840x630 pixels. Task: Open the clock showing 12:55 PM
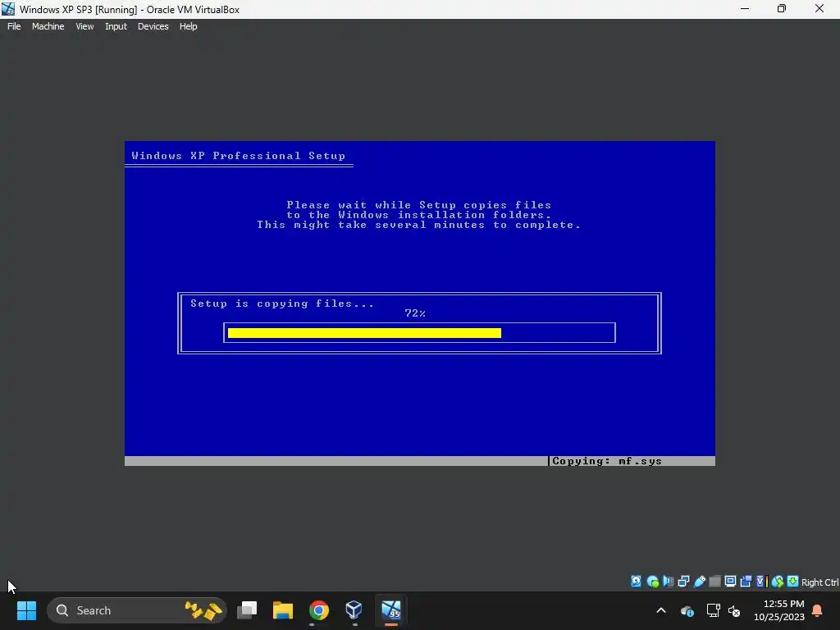pos(779,610)
